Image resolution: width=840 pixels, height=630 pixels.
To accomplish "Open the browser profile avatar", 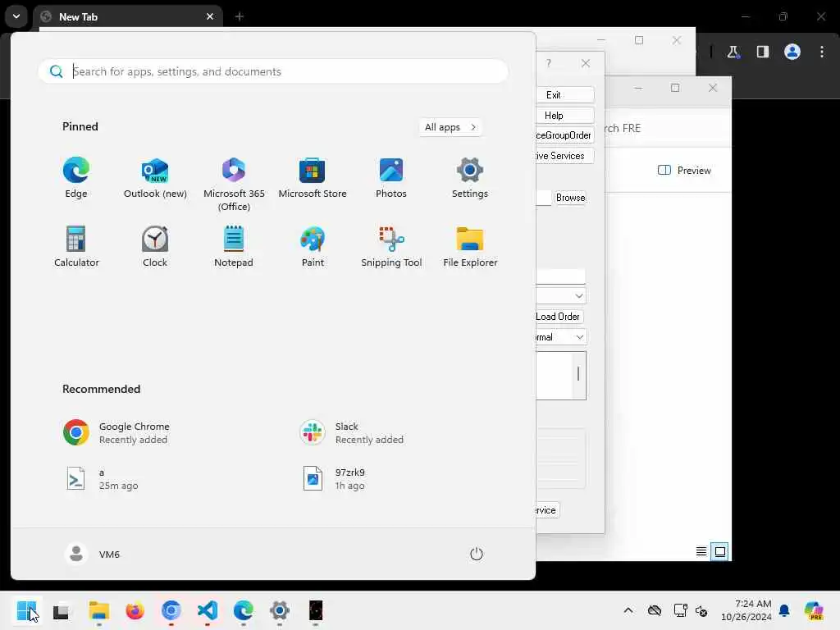I will pos(792,52).
